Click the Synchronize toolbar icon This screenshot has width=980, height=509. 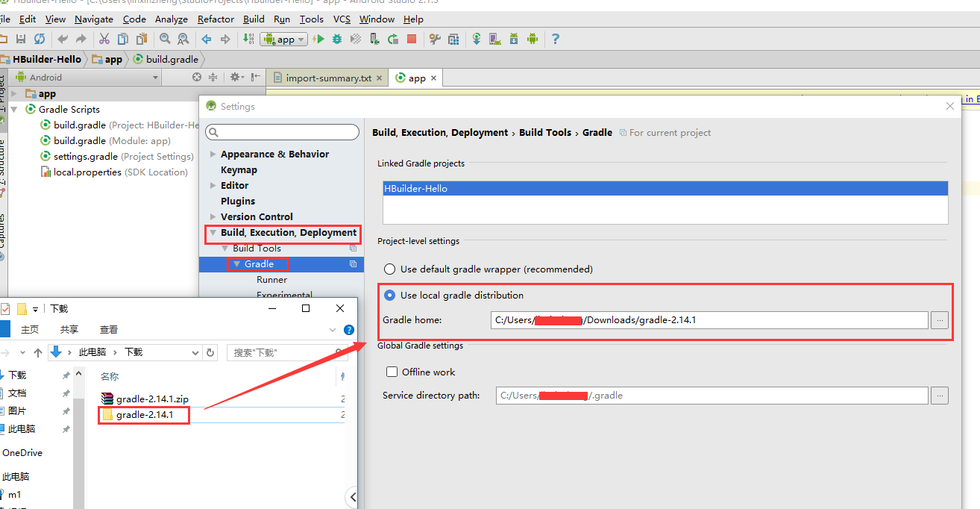tap(39, 40)
